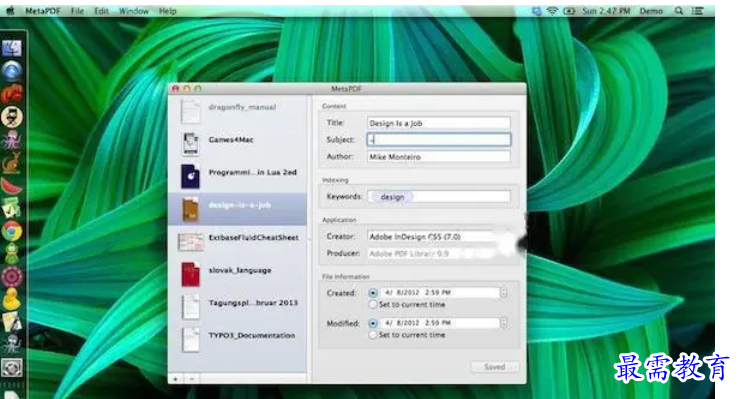Click the gray octopus dock icon

(x=12, y=345)
